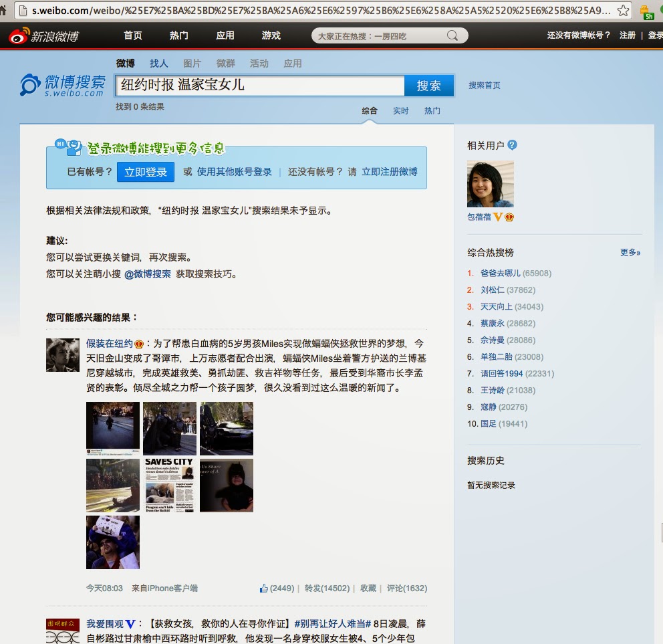This screenshot has height=644, width=663.
Task: Switch to the 应用 search category tab
Action: pos(293,64)
